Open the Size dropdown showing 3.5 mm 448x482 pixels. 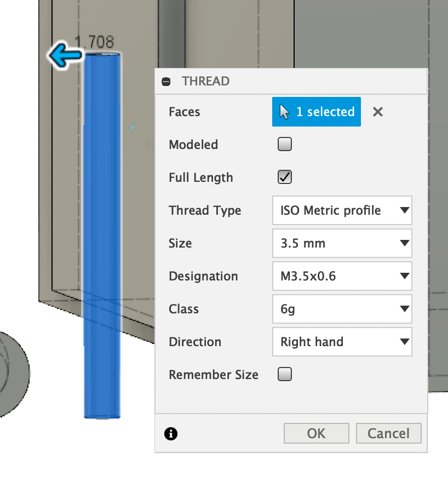[x=342, y=243]
